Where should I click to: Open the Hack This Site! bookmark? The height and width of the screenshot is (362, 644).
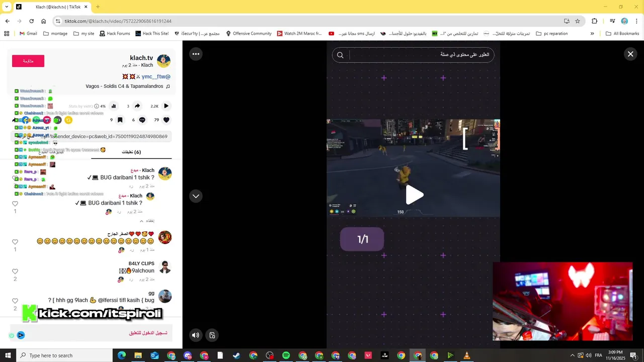[x=152, y=34]
